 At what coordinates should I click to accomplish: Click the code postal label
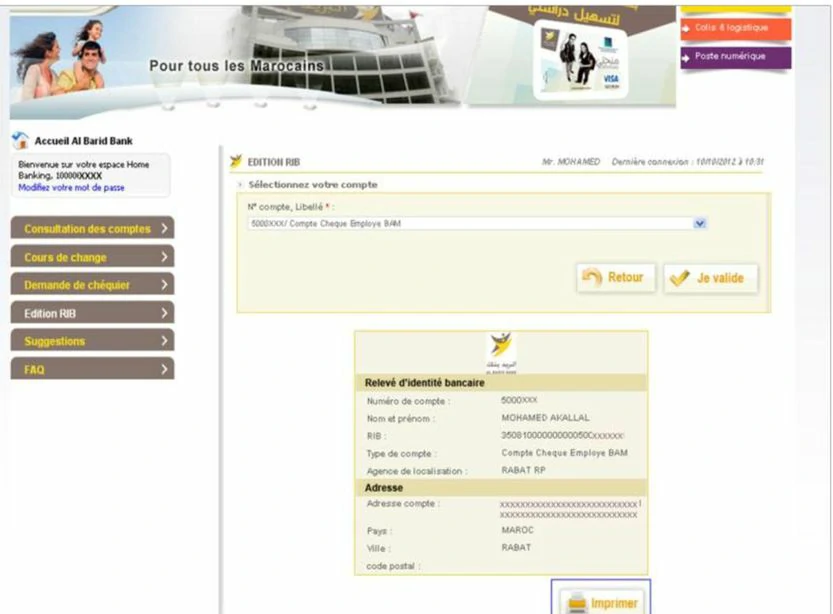click(x=393, y=566)
